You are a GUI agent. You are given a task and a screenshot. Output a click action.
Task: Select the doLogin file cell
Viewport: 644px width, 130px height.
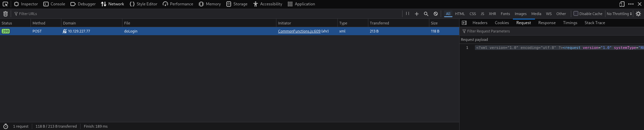tap(199, 31)
